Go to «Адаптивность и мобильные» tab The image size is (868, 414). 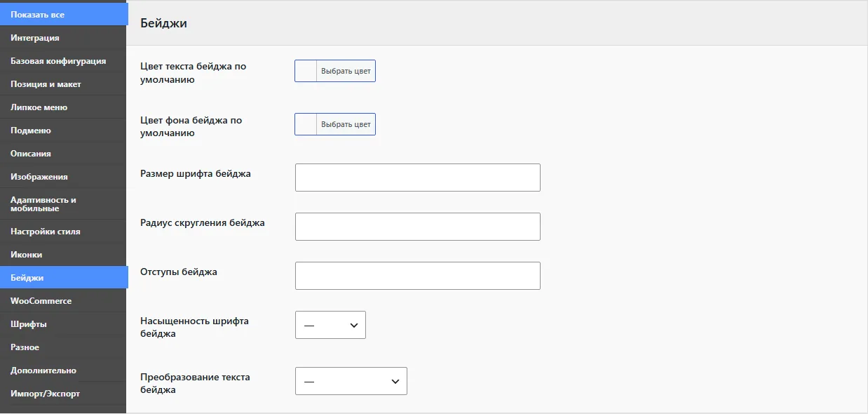pos(63,204)
